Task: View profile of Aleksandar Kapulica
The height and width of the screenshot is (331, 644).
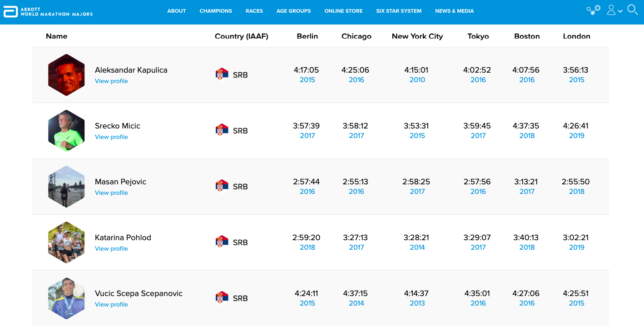Action: (111, 81)
